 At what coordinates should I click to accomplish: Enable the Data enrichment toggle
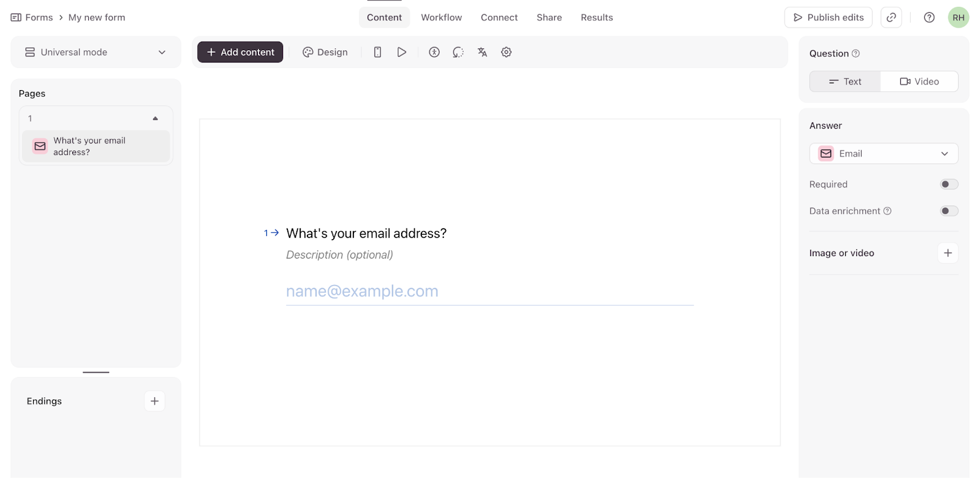tap(949, 211)
